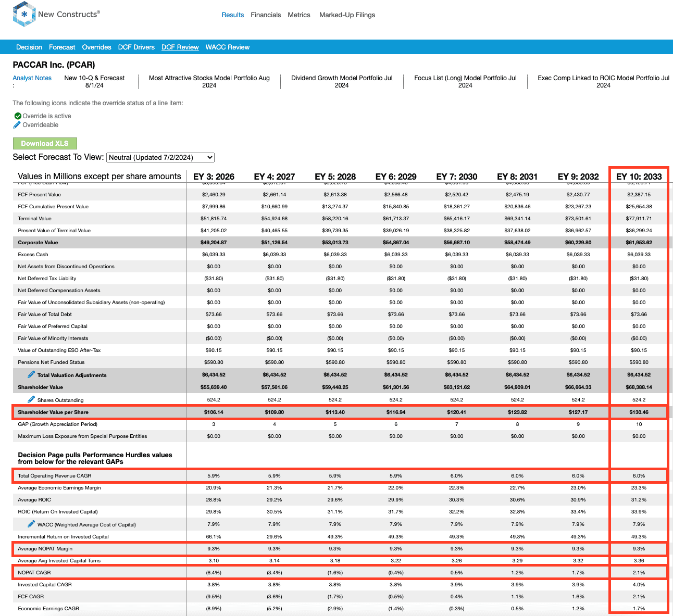673x616 pixels.
Task: Click the green checkmark Override is active icon
Action: (x=18, y=116)
